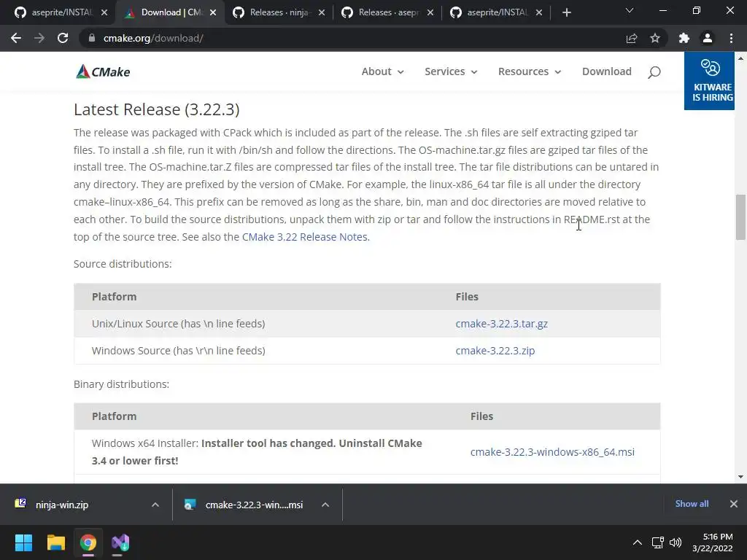Open the Download navigation link

click(x=606, y=71)
